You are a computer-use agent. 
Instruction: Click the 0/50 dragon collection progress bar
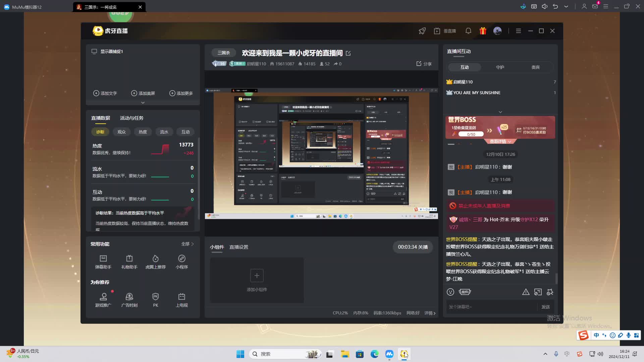point(471,134)
